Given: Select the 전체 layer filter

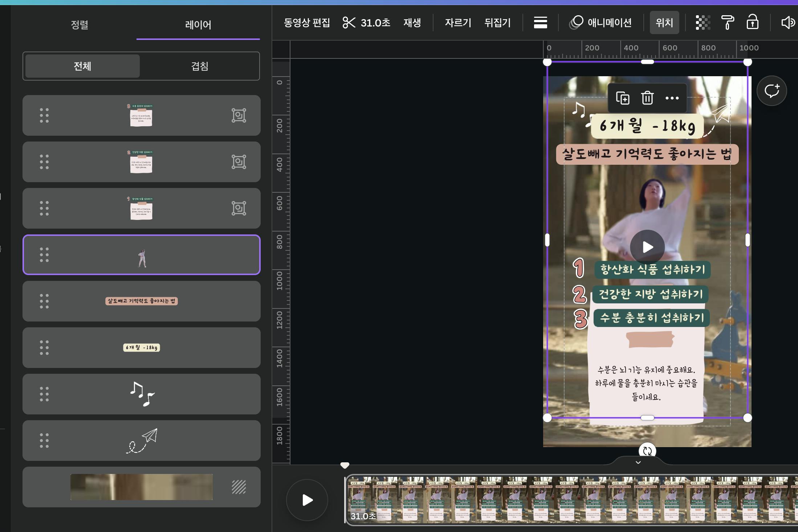Looking at the screenshot, I should click(x=82, y=66).
